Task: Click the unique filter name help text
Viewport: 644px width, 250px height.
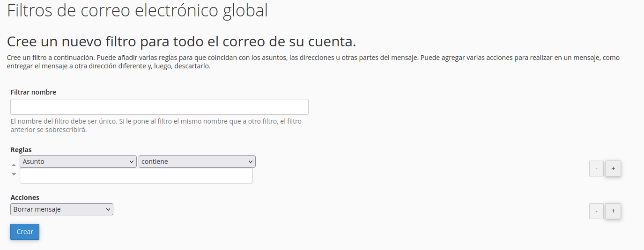Action: (155, 125)
